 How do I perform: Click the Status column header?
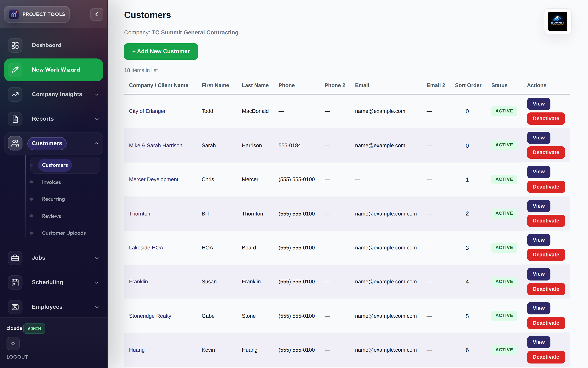pos(499,85)
